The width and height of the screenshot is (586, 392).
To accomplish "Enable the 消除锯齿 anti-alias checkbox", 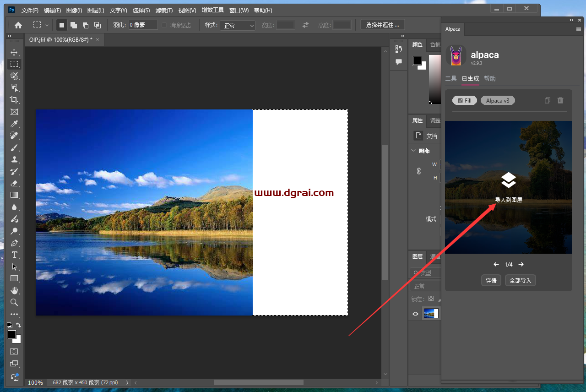I will (165, 25).
